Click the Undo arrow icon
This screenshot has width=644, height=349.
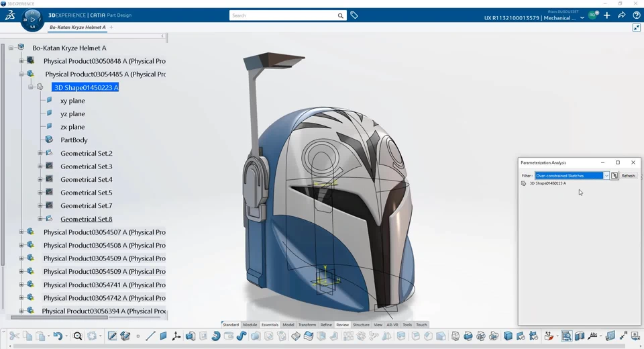point(58,336)
